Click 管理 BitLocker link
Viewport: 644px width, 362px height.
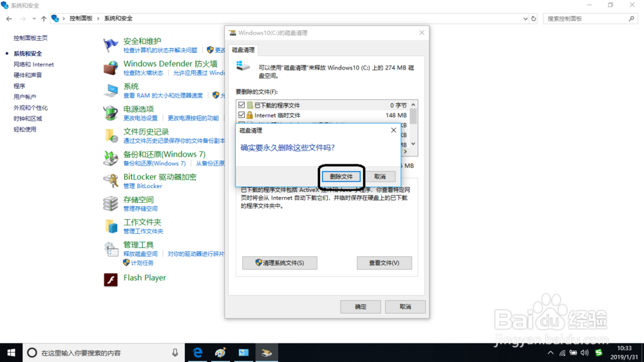(142, 186)
